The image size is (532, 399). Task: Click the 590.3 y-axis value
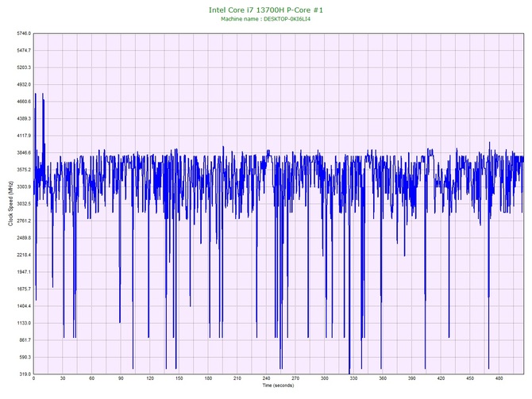pyautogui.click(x=25, y=357)
